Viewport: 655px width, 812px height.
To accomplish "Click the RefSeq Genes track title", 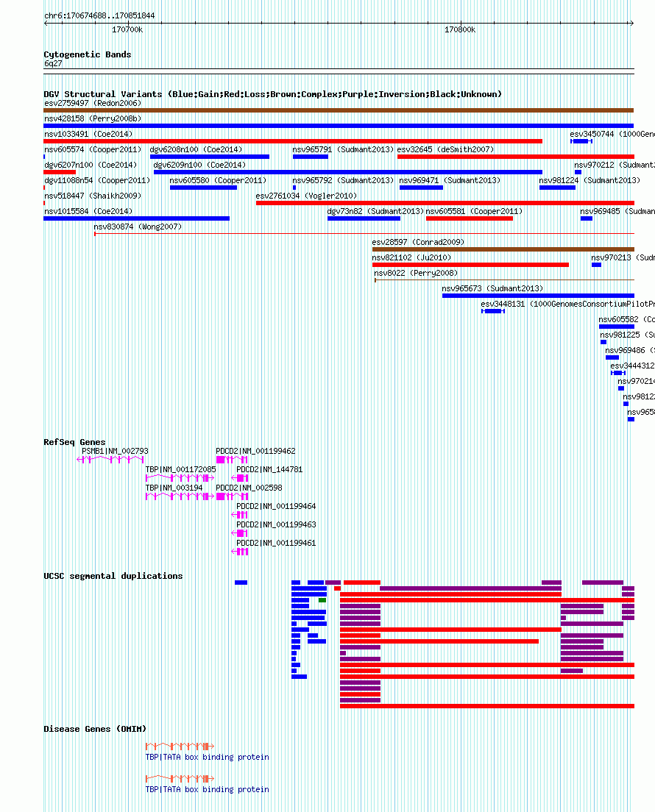I will point(74,442).
